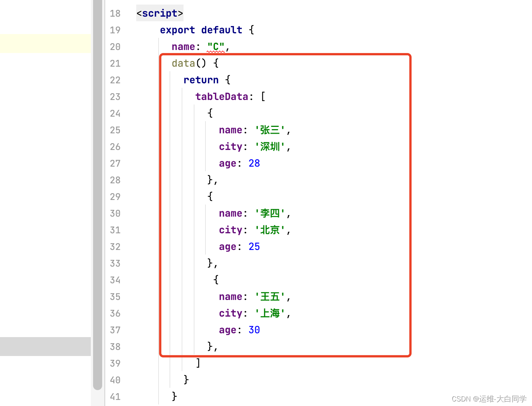
Task: Click the city value '上海'
Action: (270, 313)
